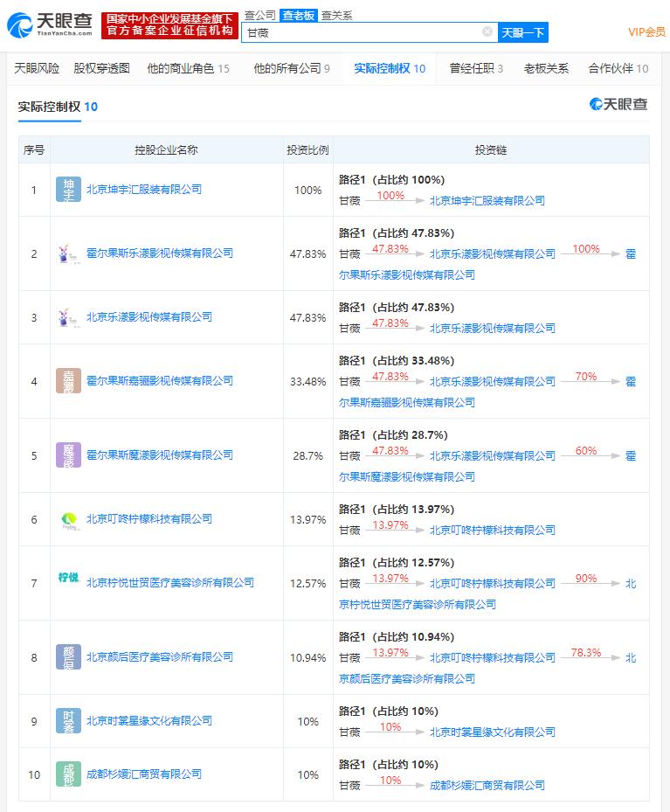Click the 控股企业名称 column header
Screen dimensions: 670x812
[166, 150]
